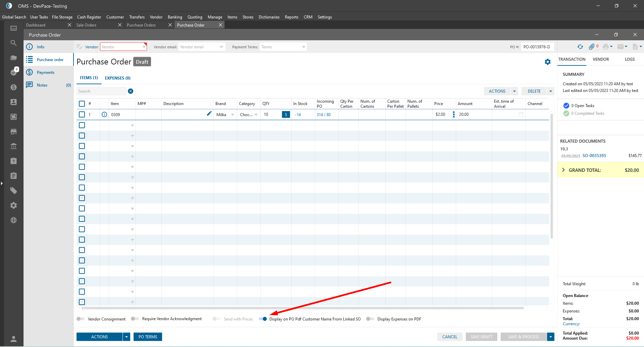This screenshot has width=644, height=347.
Task: Click the blue S button beside QTY
Action: click(x=286, y=114)
